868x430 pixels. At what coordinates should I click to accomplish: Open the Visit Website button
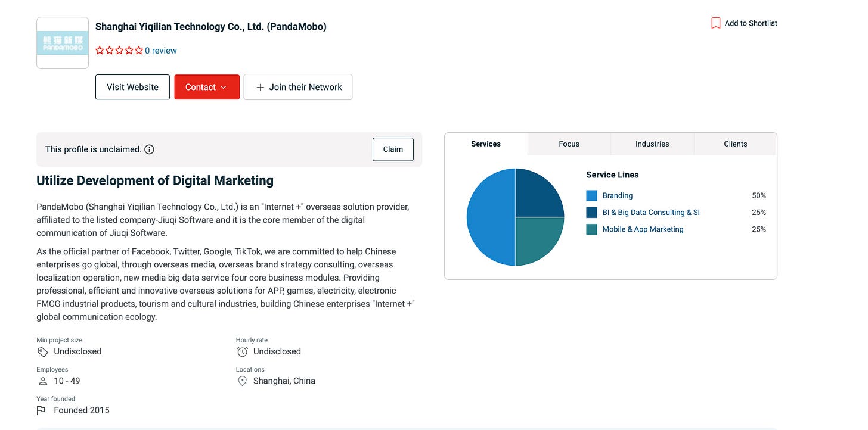[x=132, y=87]
